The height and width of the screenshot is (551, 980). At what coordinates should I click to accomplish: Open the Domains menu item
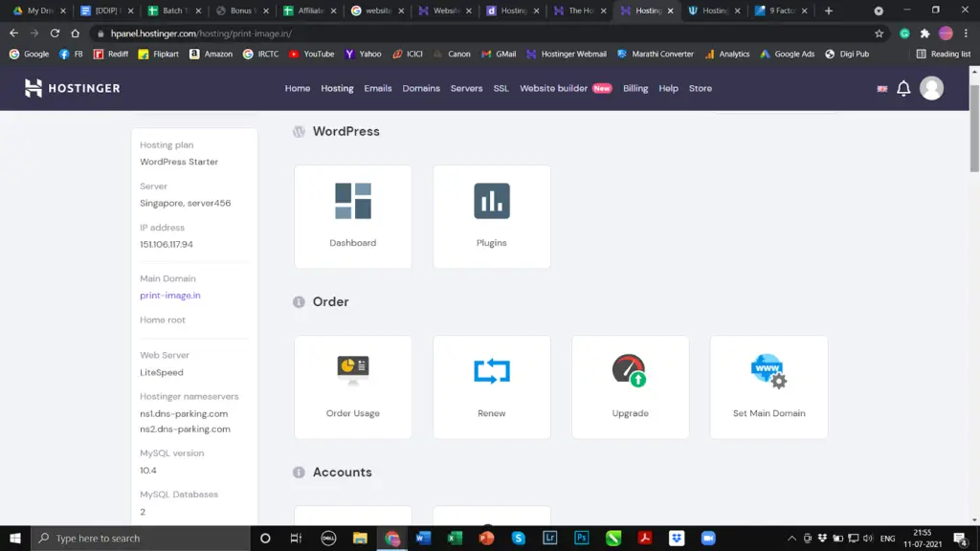(421, 89)
